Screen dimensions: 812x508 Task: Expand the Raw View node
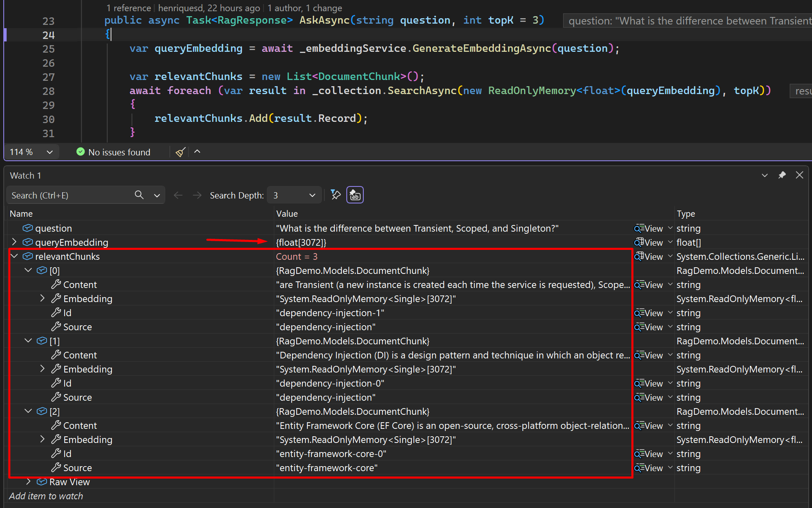[x=28, y=481]
